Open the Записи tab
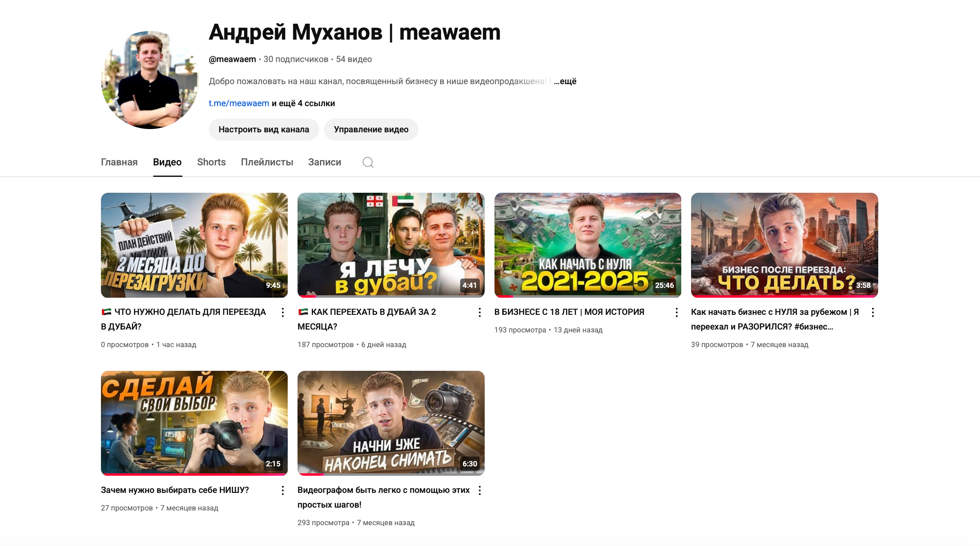980x546 pixels. (324, 162)
